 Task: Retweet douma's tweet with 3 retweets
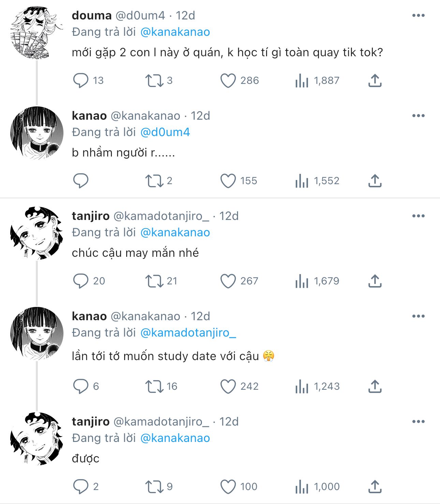pos(155,80)
